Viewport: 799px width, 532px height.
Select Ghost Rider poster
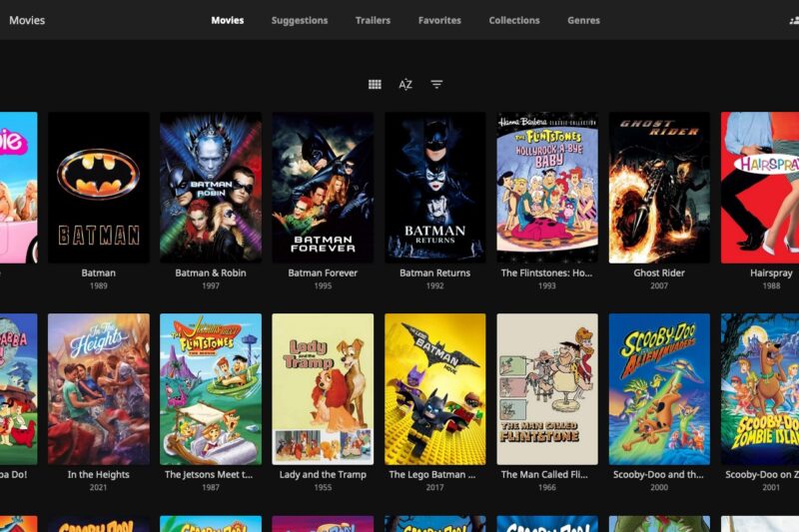pos(659,188)
